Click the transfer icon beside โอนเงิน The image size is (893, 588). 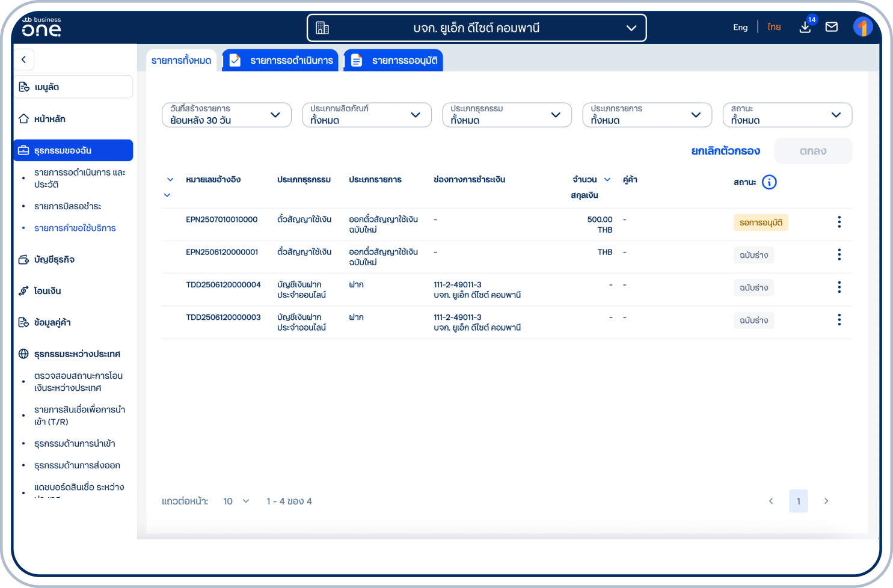23,291
